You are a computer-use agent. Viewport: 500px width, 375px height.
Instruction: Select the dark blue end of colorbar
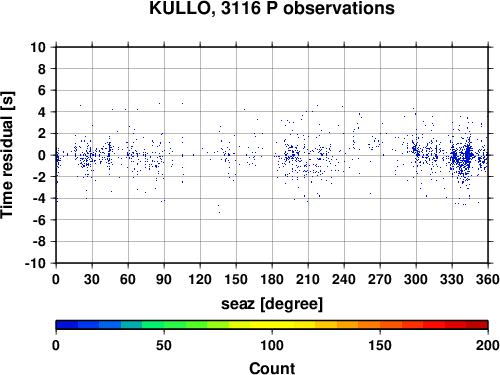67,325
